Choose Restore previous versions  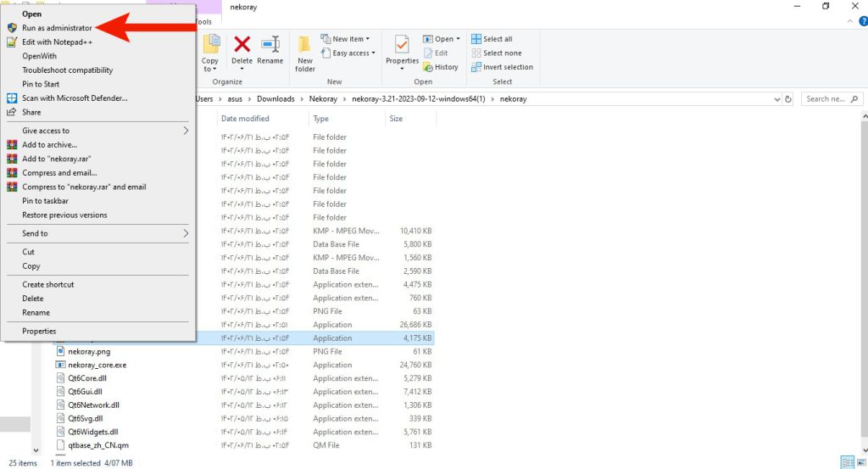tap(64, 215)
